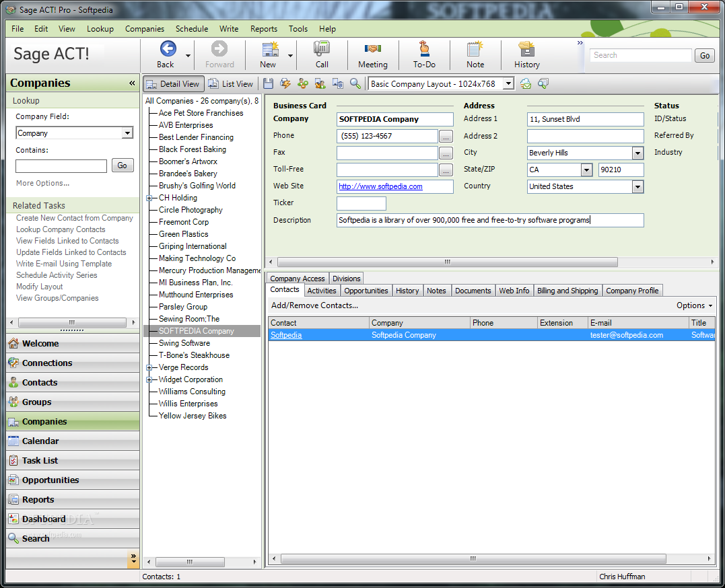The width and height of the screenshot is (725, 588).
Task: Switch to List View
Action: point(231,83)
